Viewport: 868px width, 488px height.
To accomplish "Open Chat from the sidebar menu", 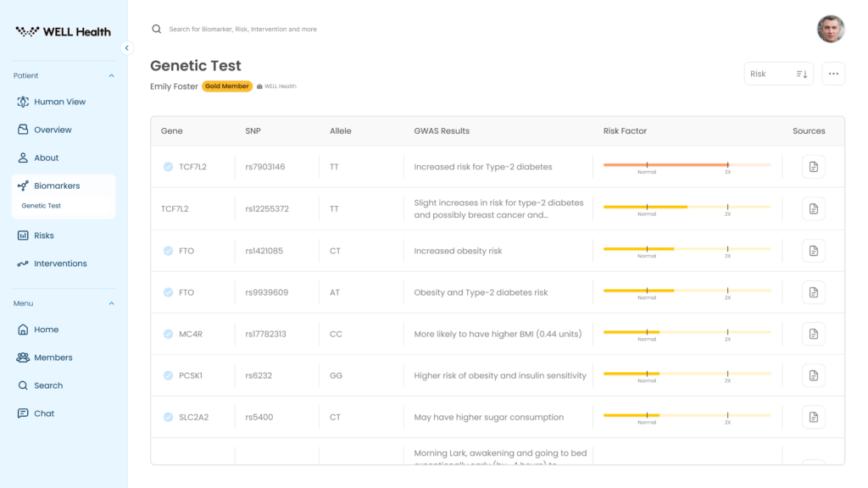I will coord(44,413).
